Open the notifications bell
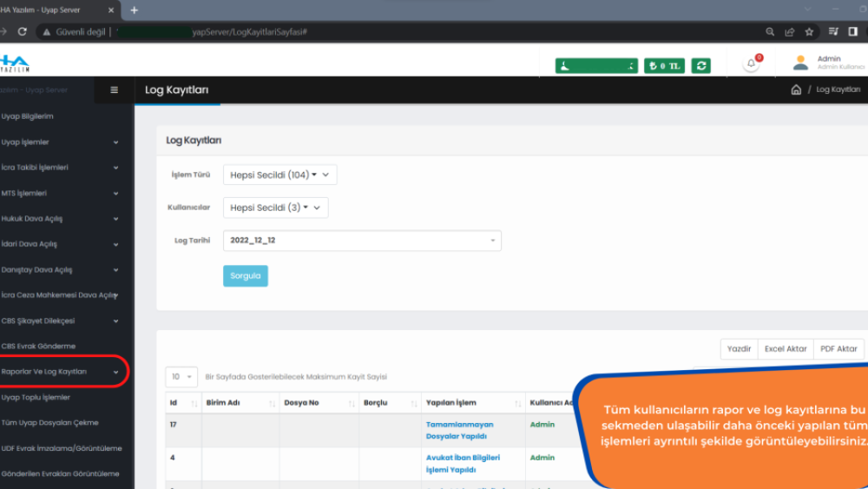 pyautogui.click(x=752, y=65)
